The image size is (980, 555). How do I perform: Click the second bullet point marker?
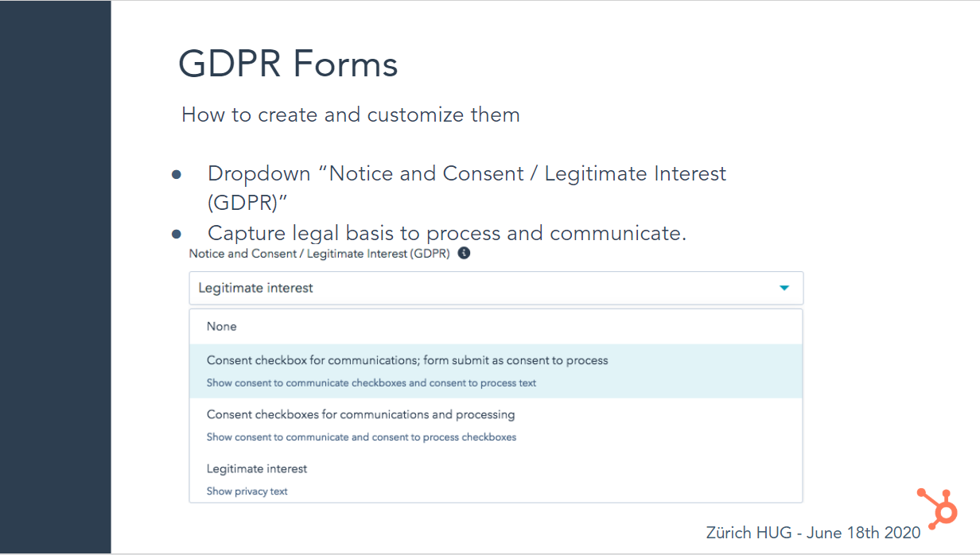[x=177, y=235]
